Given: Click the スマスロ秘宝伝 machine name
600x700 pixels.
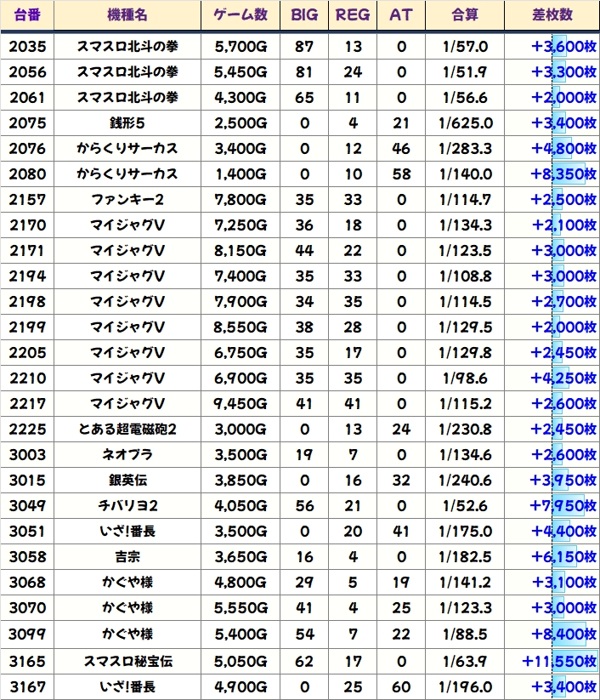Looking at the screenshot, I should pos(127,659).
